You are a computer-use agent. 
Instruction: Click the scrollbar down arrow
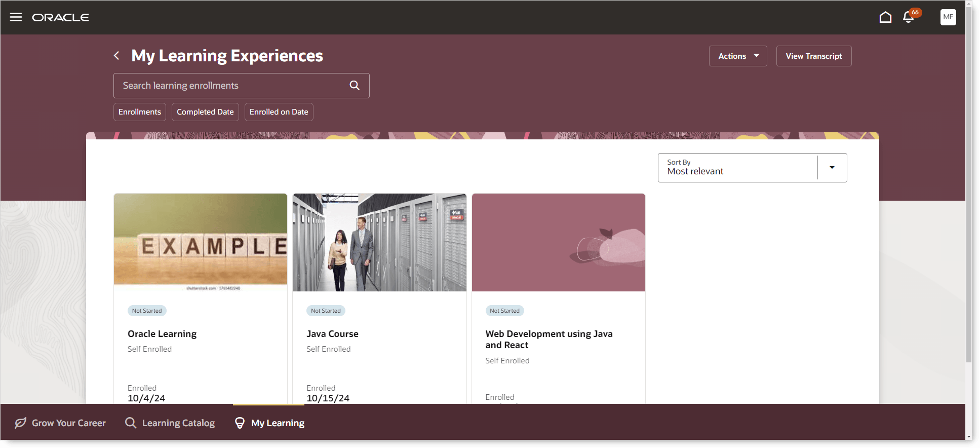point(969,437)
